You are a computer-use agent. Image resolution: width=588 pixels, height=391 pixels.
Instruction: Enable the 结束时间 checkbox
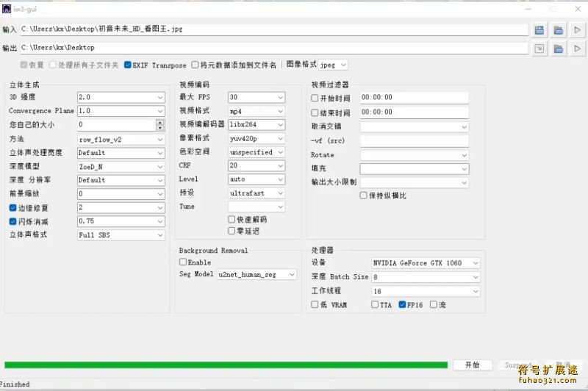315,112
